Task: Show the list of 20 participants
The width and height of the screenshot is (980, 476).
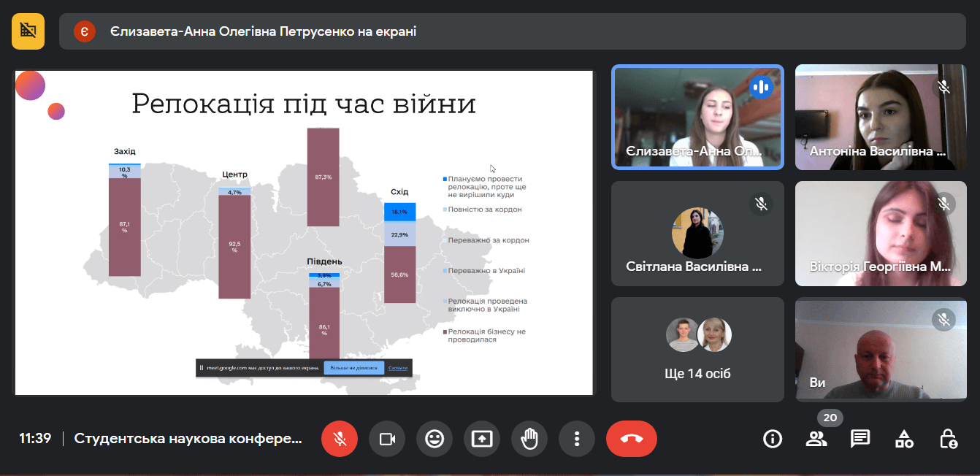Action: click(816, 439)
